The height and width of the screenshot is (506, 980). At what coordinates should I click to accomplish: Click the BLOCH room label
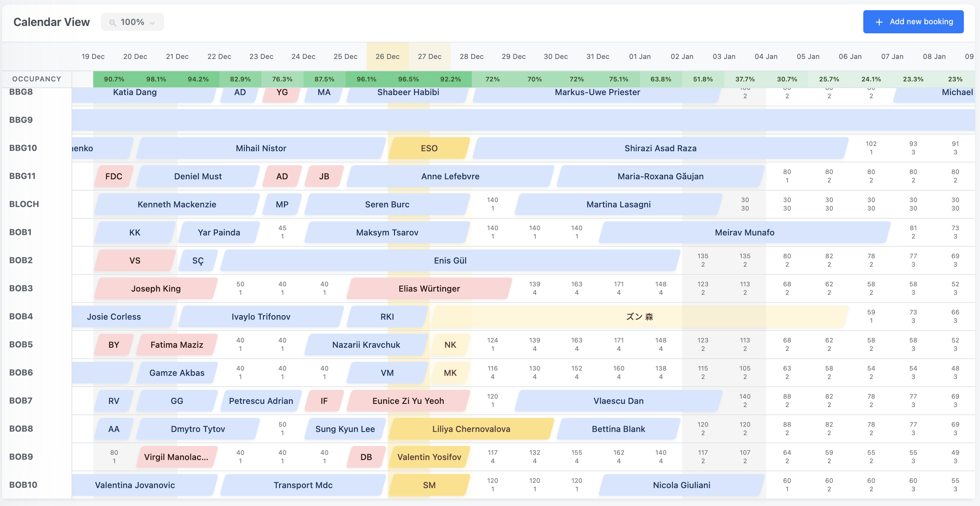point(24,204)
